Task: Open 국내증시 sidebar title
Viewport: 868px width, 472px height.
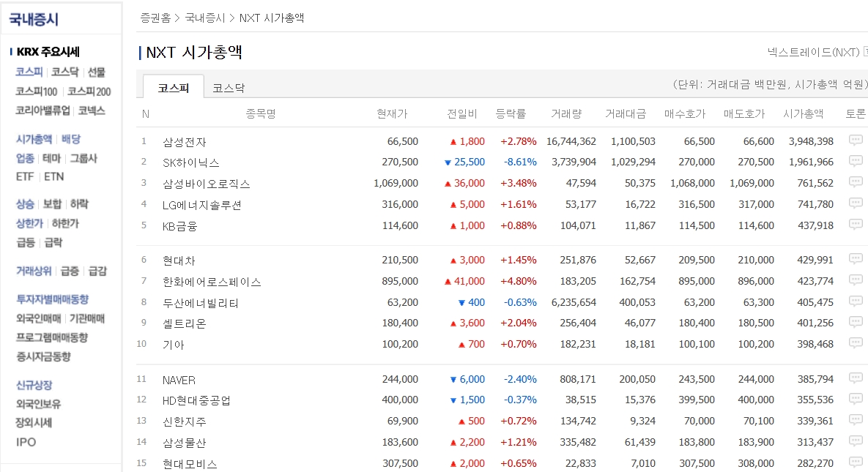Action: pyautogui.click(x=34, y=19)
